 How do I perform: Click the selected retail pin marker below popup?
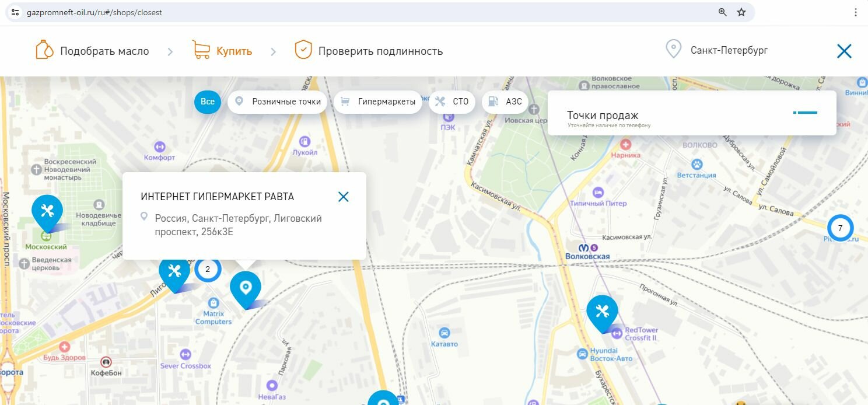click(x=246, y=289)
